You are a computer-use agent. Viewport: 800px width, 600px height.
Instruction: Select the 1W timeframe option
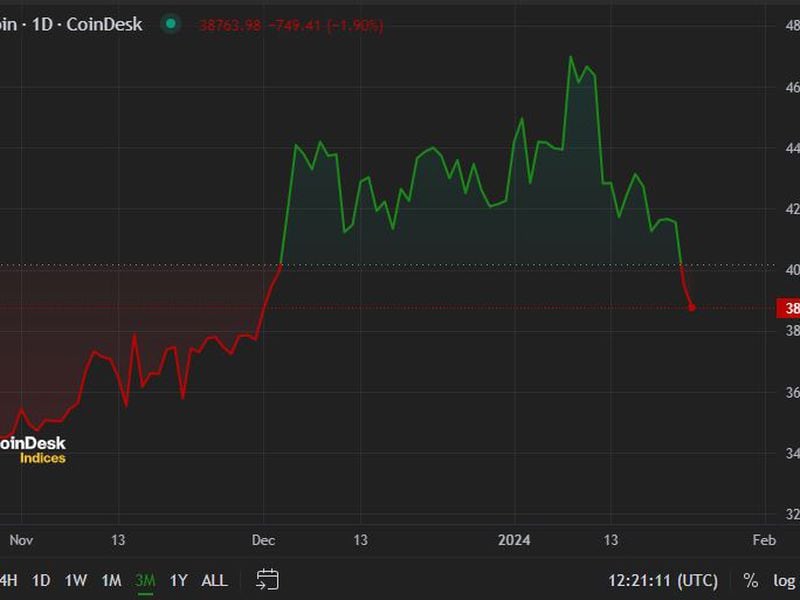pos(75,579)
